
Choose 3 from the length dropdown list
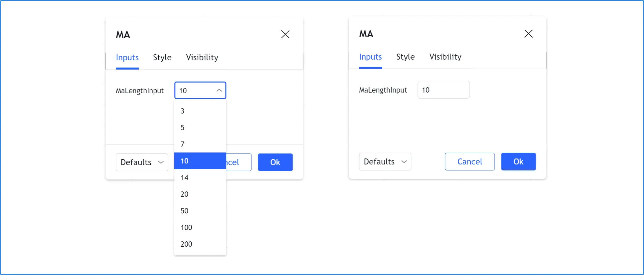(200, 111)
